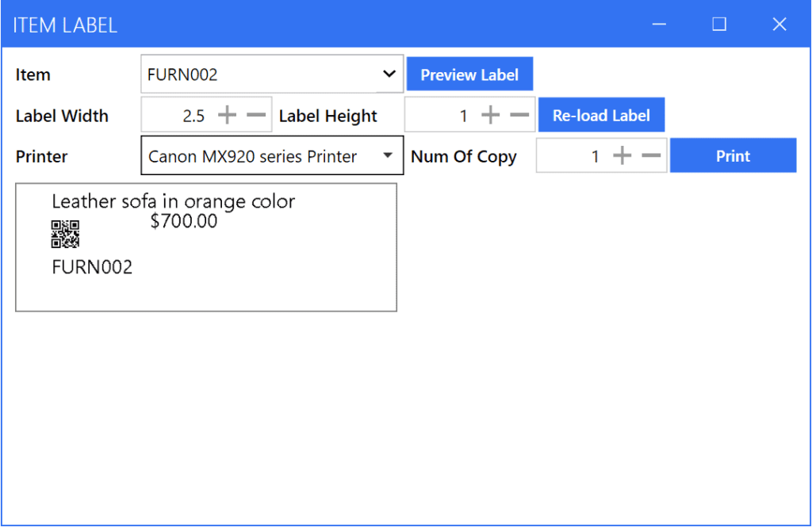
Task: Reduce Num Of Copy with minus icon
Action: [651, 156]
